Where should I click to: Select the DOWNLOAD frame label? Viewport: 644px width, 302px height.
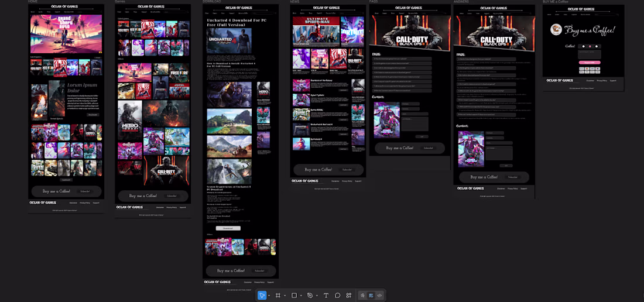point(212,2)
